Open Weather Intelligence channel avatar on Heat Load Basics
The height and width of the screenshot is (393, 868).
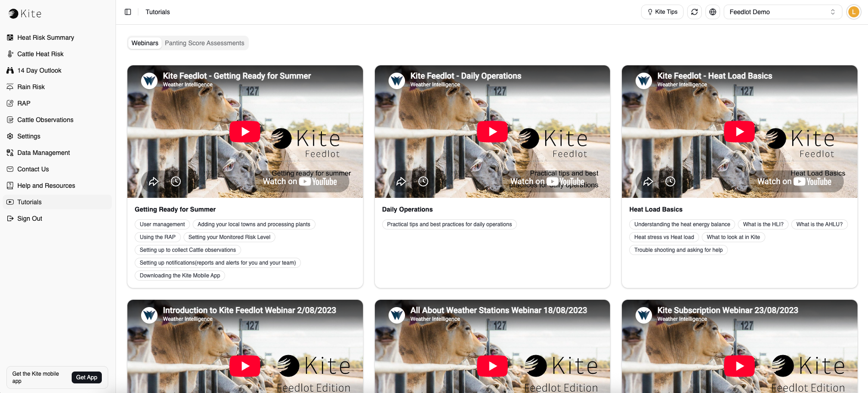pyautogui.click(x=644, y=81)
